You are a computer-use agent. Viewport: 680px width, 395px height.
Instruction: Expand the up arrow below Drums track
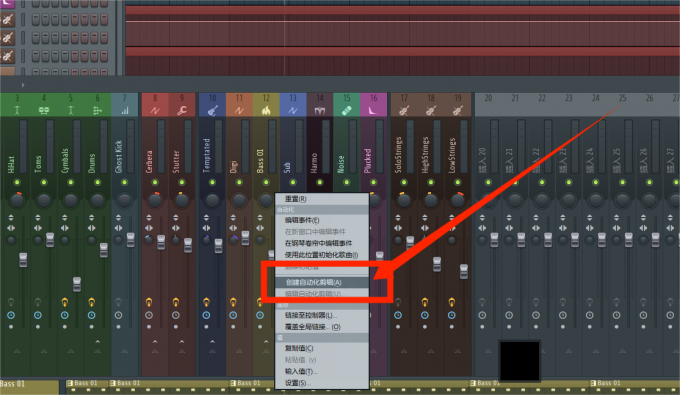click(98, 342)
